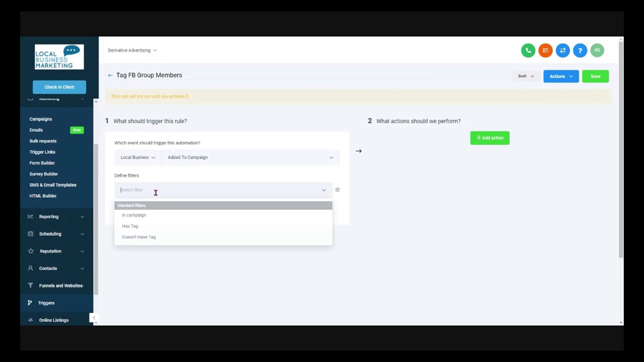Expand the Reporting menu chevron
This screenshot has height=362, width=644.
(82, 217)
